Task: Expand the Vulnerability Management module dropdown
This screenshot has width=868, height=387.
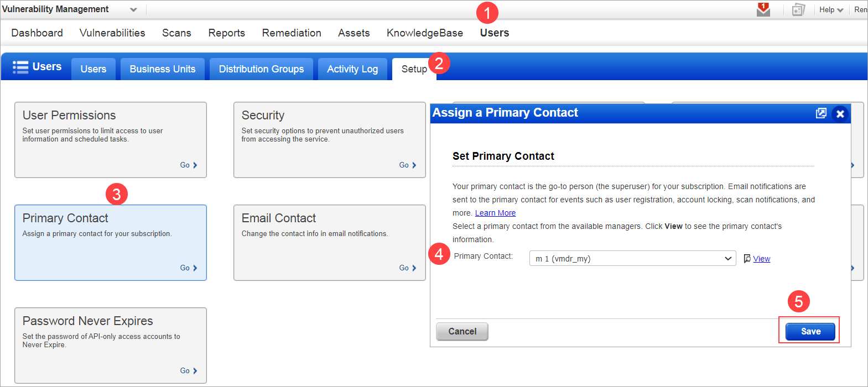Action: point(133,9)
